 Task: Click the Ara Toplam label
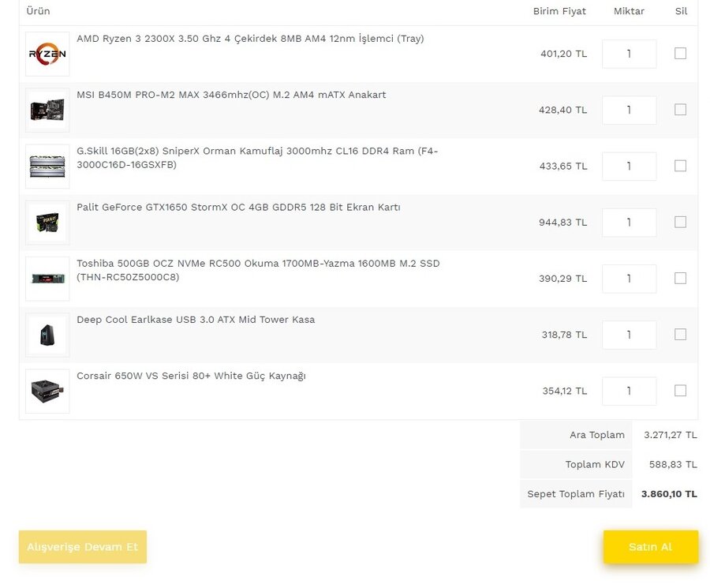pos(597,435)
